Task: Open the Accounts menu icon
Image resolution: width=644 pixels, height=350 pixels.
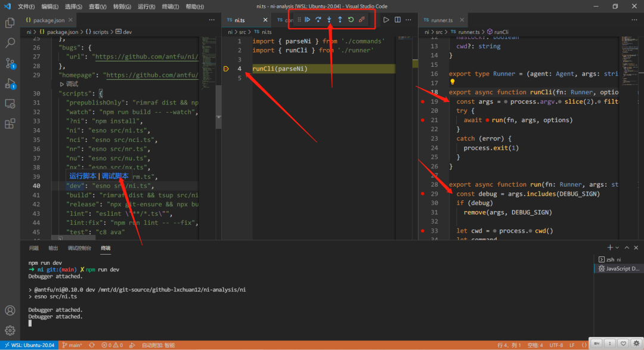Action: pos(10,310)
